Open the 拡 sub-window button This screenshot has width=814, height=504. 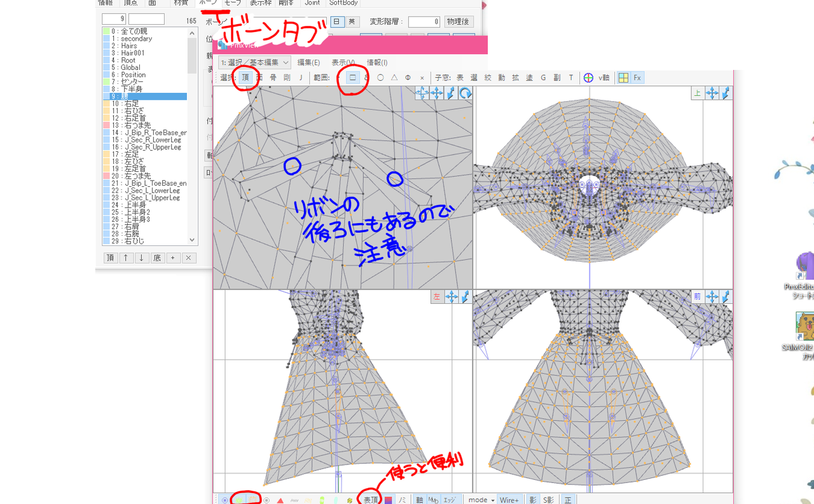[x=516, y=78]
